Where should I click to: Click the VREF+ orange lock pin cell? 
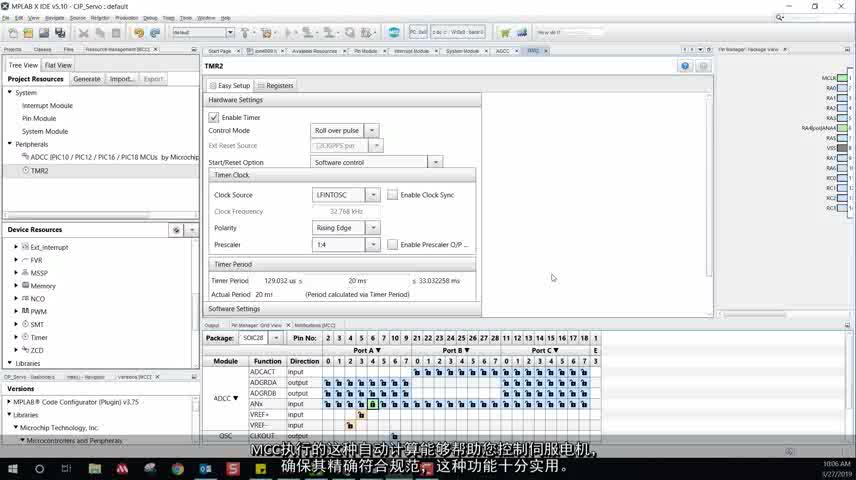pyautogui.click(x=361, y=414)
